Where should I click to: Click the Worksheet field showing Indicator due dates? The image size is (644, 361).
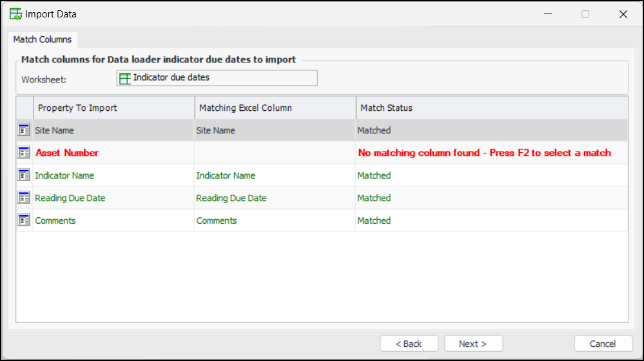[x=217, y=78]
